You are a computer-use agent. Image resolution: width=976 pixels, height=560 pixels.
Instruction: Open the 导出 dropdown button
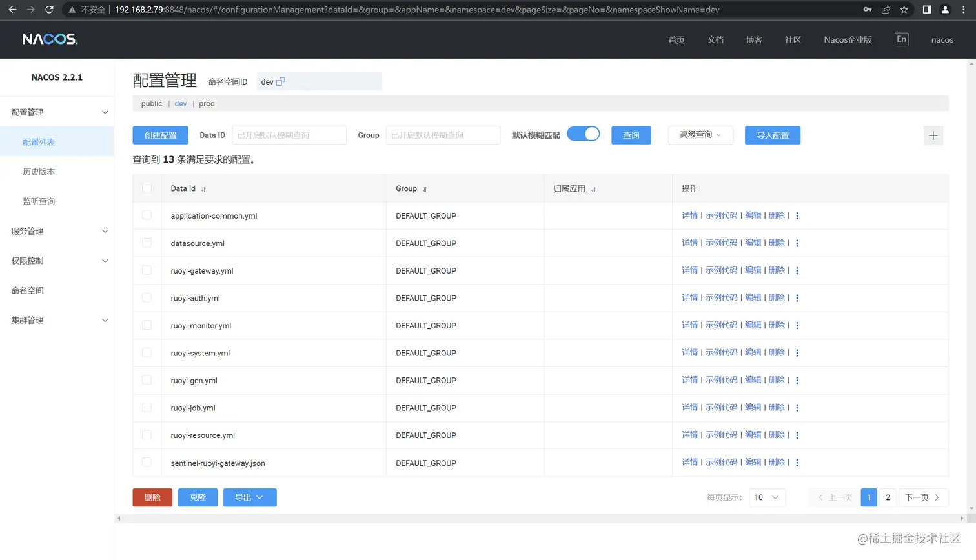tap(250, 497)
